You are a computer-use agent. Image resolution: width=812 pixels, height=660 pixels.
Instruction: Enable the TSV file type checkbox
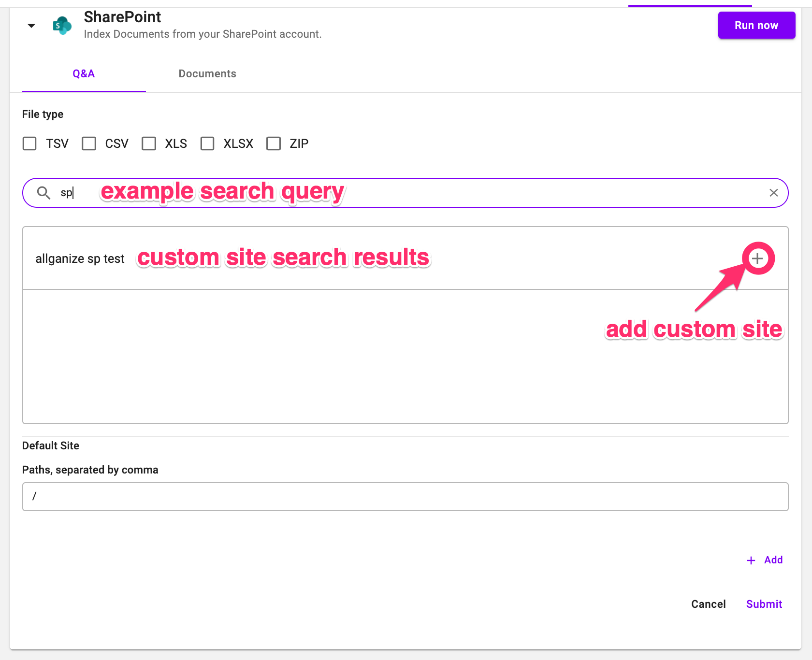29,143
